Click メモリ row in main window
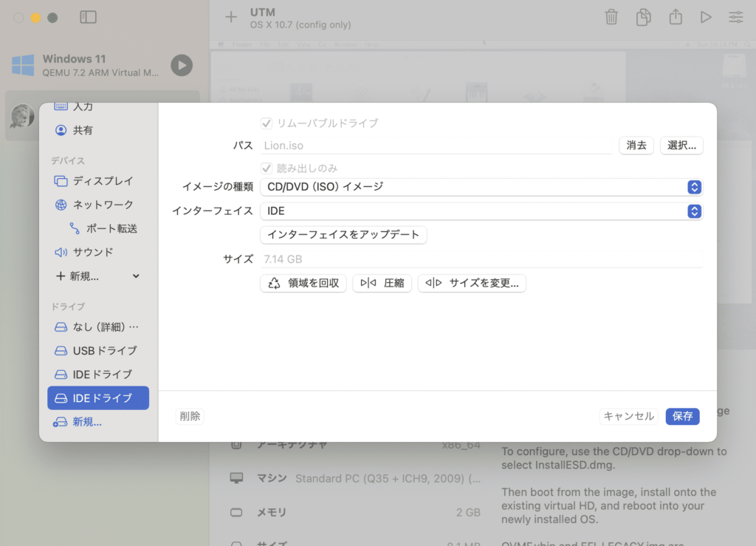The image size is (756, 546). click(356, 512)
